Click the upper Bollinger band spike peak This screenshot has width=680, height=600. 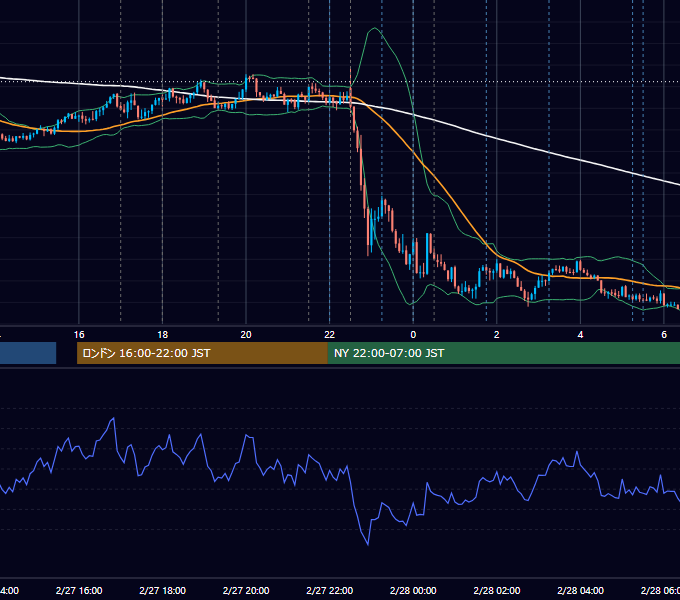pyautogui.click(x=374, y=29)
